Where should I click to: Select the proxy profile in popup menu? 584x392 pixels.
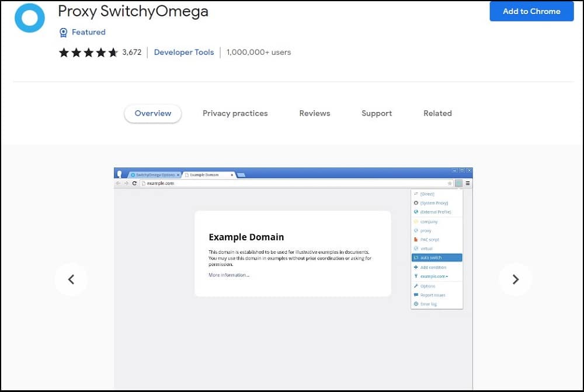(x=437, y=230)
